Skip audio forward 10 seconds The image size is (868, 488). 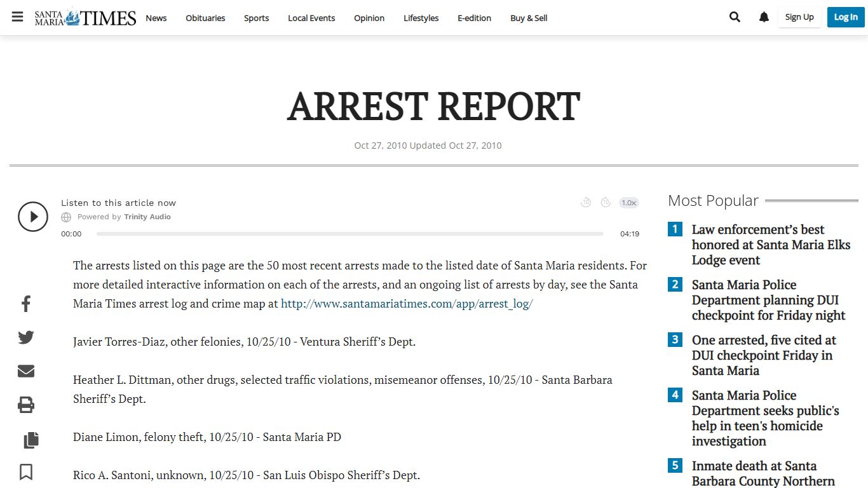[x=606, y=203]
